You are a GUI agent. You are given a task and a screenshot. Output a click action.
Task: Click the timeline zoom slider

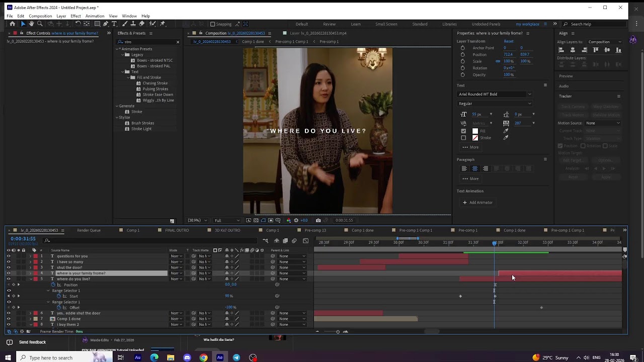point(338,332)
